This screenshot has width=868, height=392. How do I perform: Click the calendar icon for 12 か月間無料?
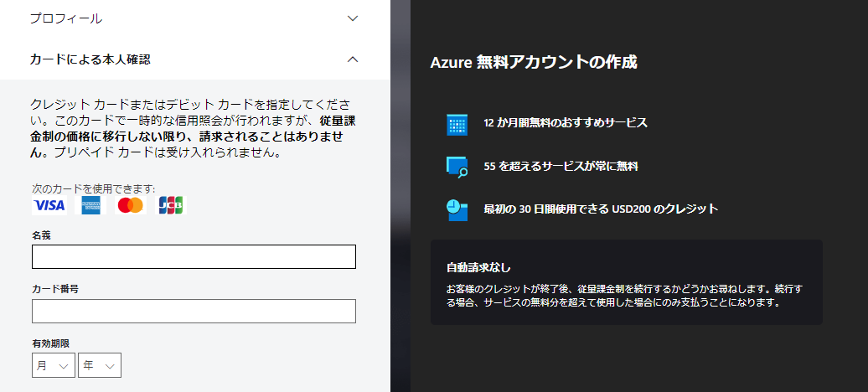coord(457,125)
